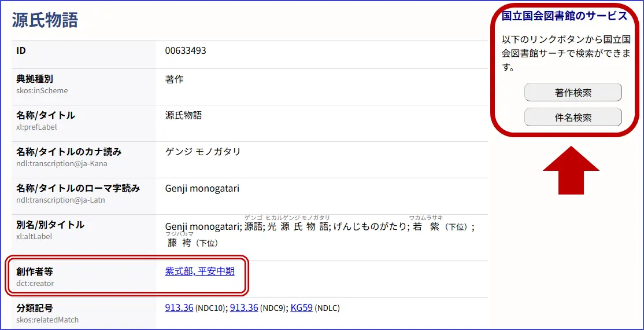
Task: Select the ゲンジ モノガタリ kana reading
Action: tap(203, 152)
